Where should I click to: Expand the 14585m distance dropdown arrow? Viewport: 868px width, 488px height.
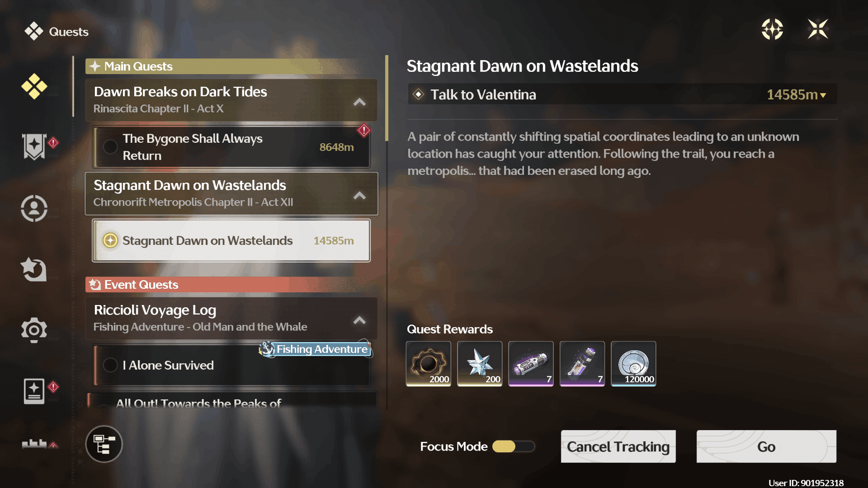(x=823, y=95)
